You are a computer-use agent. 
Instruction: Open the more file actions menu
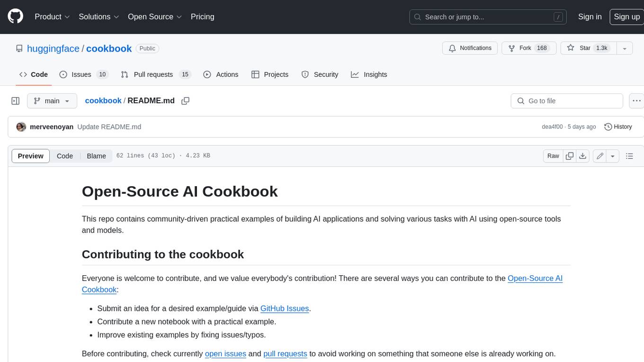pyautogui.click(x=636, y=101)
